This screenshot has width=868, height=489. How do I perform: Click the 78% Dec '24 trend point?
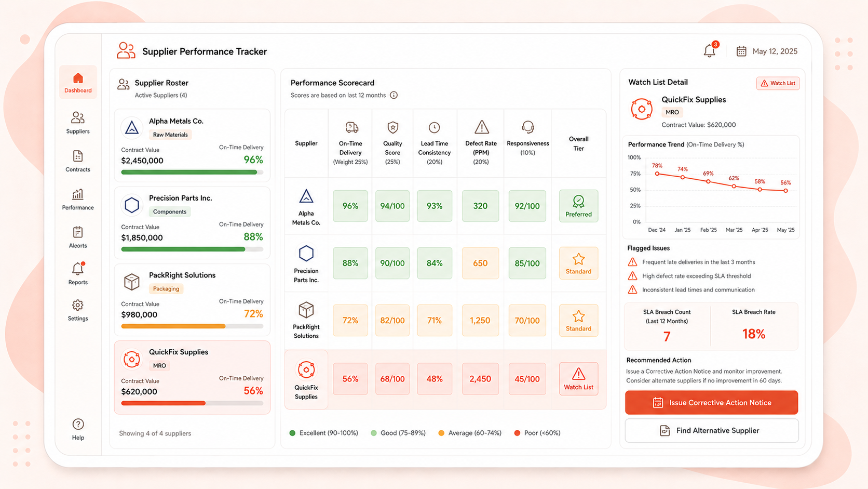657,174
